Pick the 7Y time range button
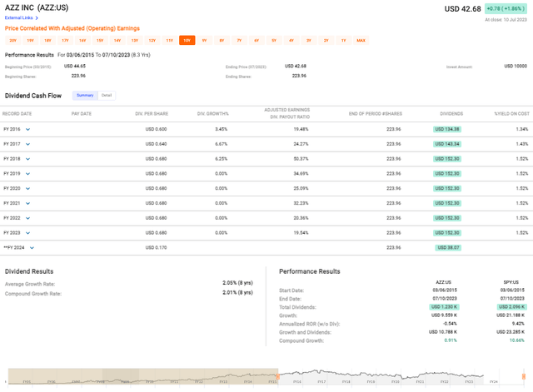This screenshot has height=392, width=533. [x=239, y=41]
